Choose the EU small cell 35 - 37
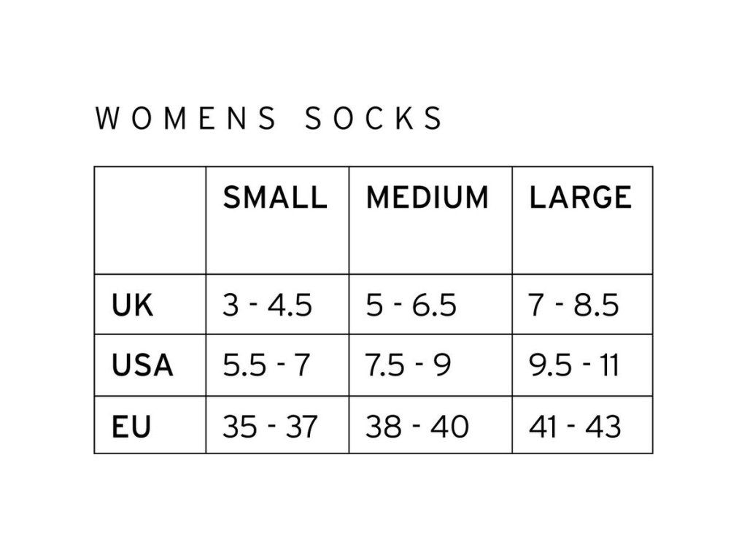747x560 pixels. click(x=271, y=427)
